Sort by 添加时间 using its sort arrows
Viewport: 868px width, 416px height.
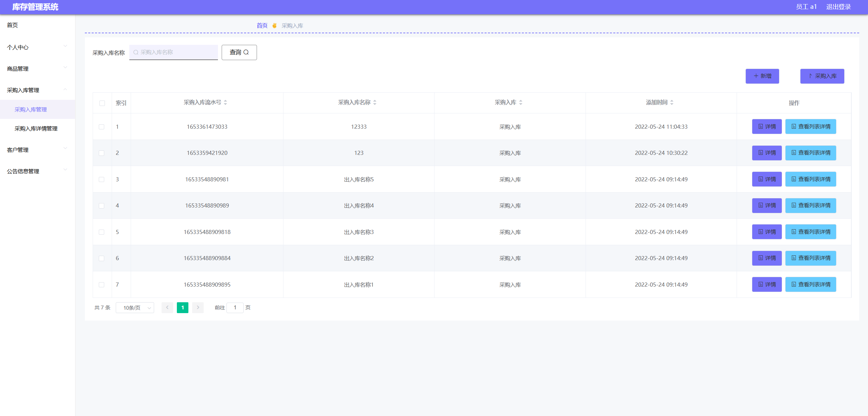click(672, 103)
